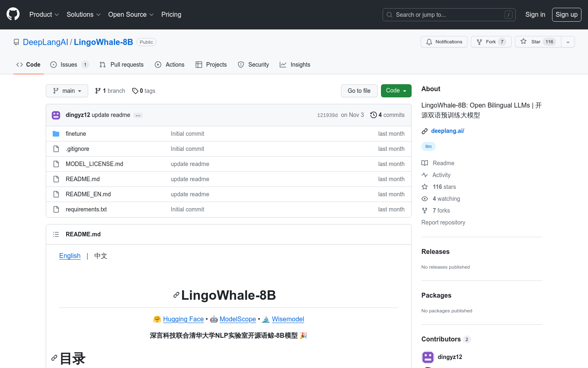Screen dimensions: 588x368
Task: Open the Security tab
Action: (254, 65)
